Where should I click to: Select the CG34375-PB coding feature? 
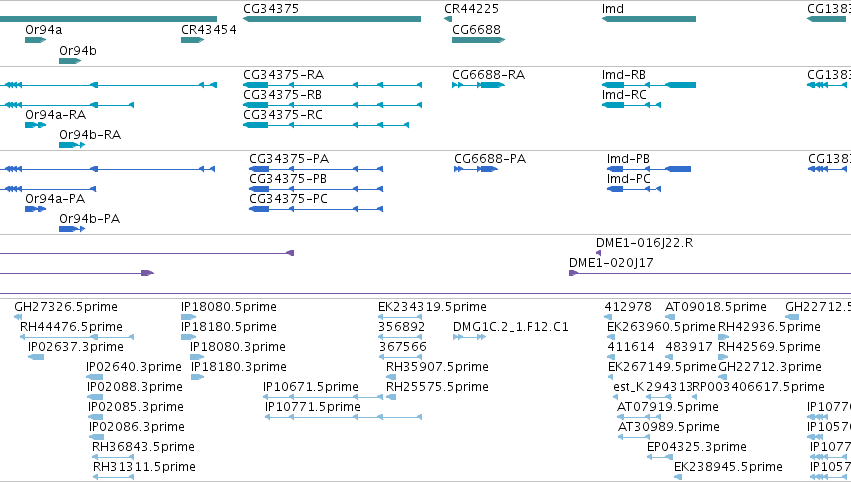point(316,189)
